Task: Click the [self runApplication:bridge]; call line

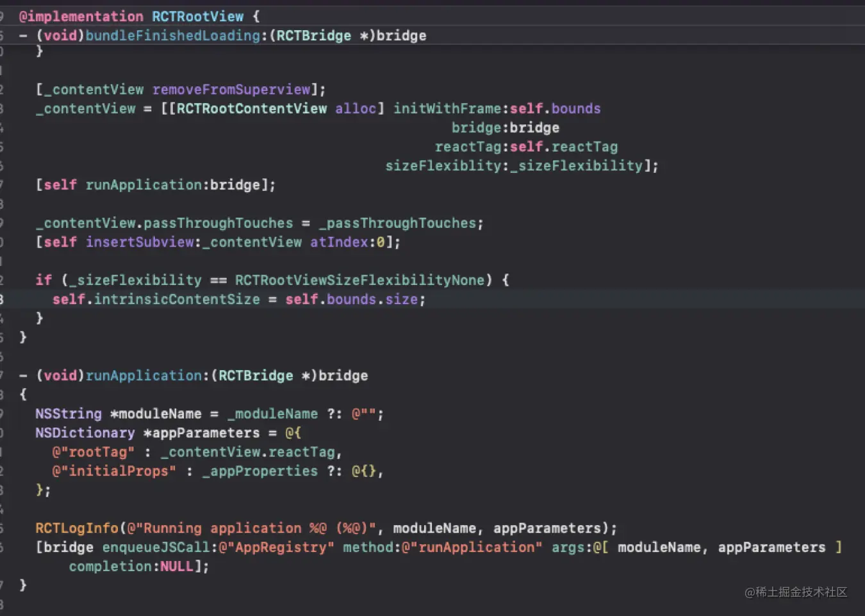Action: (x=156, y=185)
